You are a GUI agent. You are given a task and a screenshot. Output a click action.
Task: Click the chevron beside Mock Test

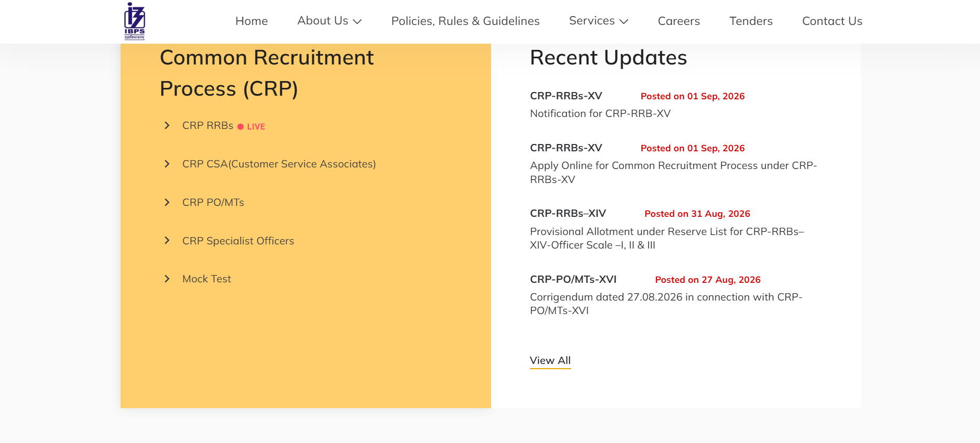(x=167, y=279)
